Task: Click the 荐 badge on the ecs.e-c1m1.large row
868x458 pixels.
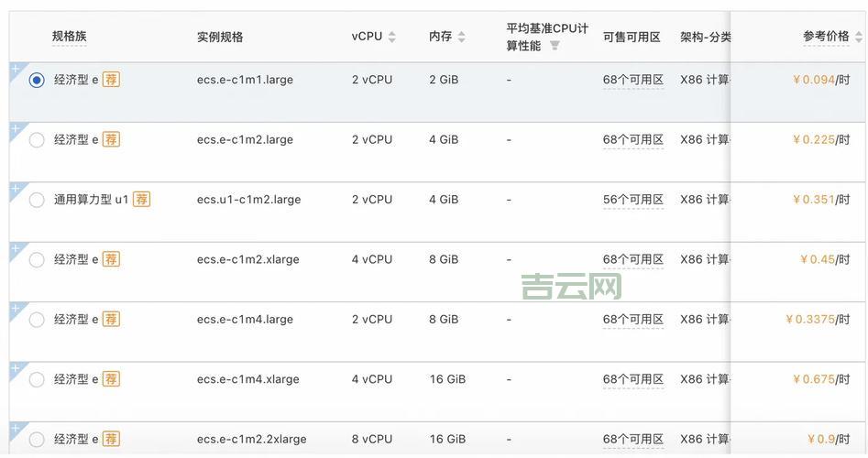Action: click(x=111, y=80)
